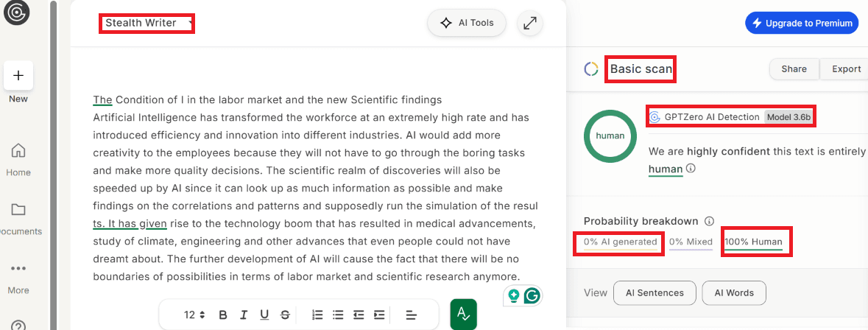Click the Basic scan heading
Screen dimensions: 868x330
(x=641, y=69)
